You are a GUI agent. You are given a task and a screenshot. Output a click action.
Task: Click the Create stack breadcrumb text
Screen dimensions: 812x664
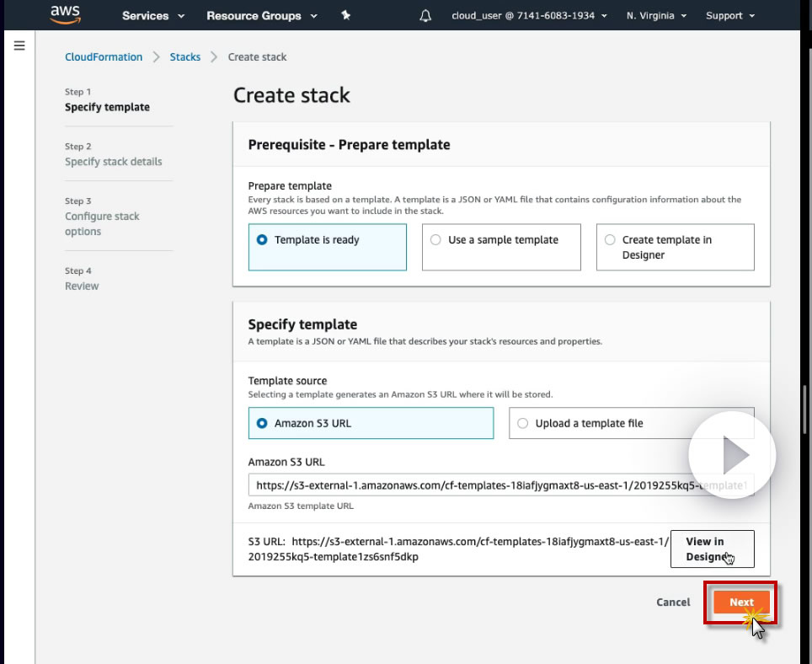258,57
